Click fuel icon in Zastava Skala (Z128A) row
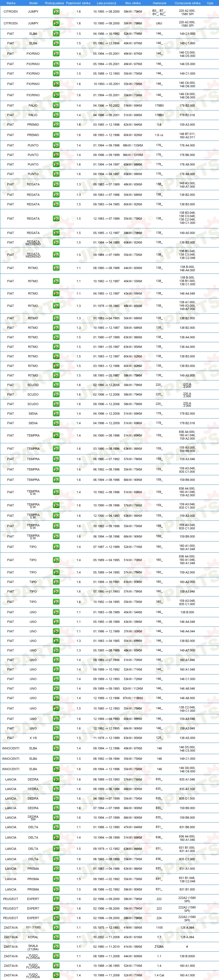 (56, 947)
